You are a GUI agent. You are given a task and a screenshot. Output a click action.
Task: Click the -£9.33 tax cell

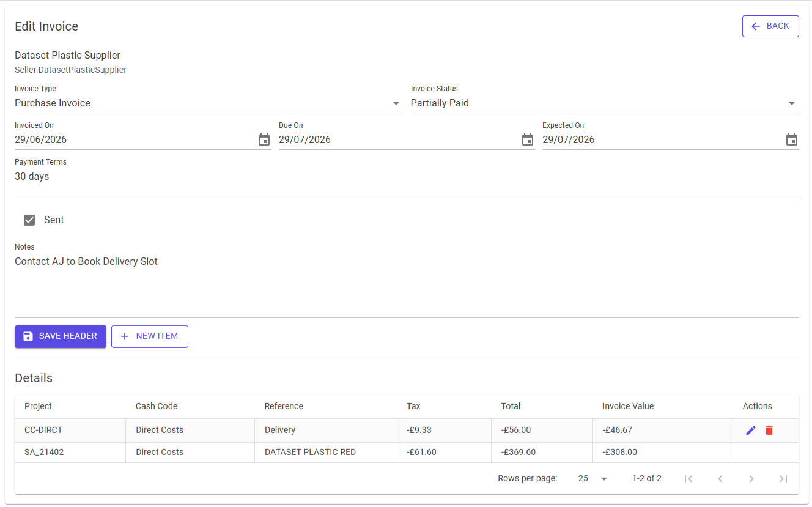[444, 431]
